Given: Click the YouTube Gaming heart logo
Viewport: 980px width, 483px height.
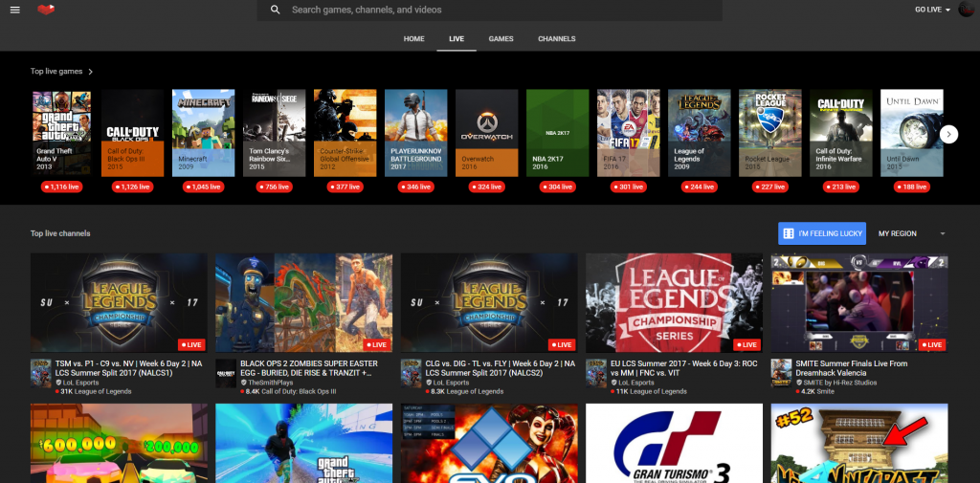Looking at the screenshot, I should click(x=47, y=10).
